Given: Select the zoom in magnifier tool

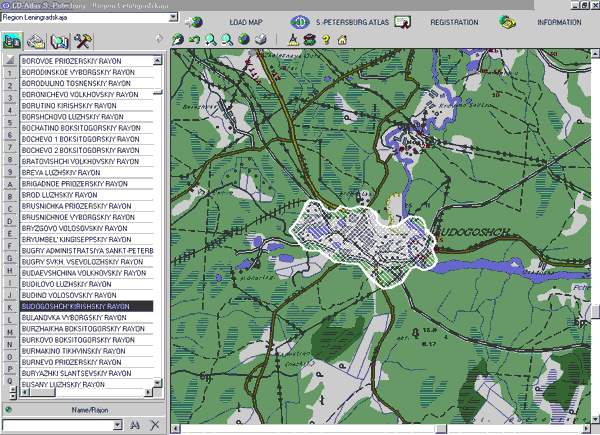Looking at the screenshot, I should pyautogui.click(x=210, y=39).
